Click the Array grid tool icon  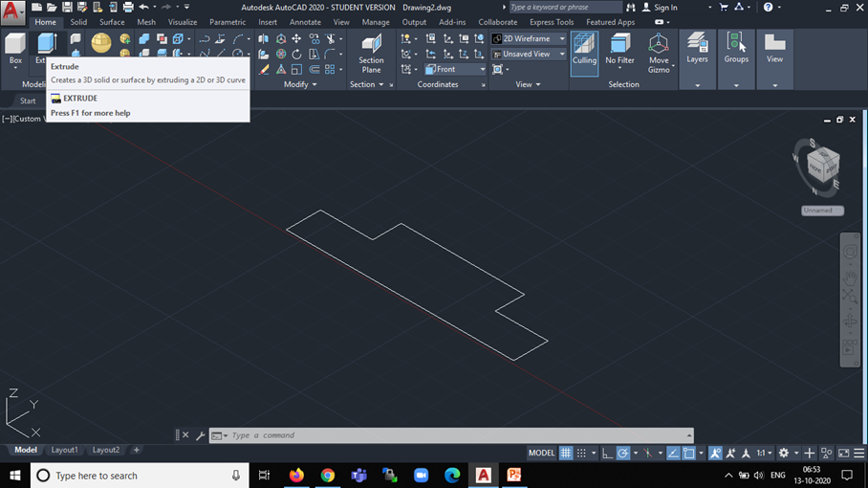[330, 69]
